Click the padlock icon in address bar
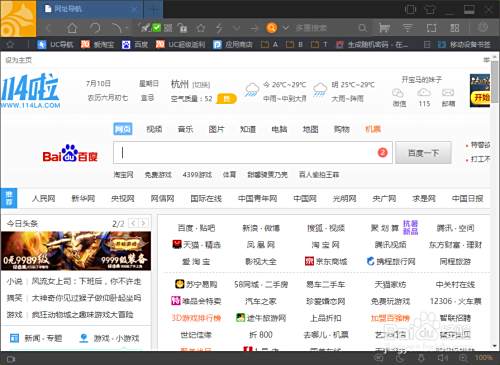Screen dimensions: 500x365 point(183,28)
